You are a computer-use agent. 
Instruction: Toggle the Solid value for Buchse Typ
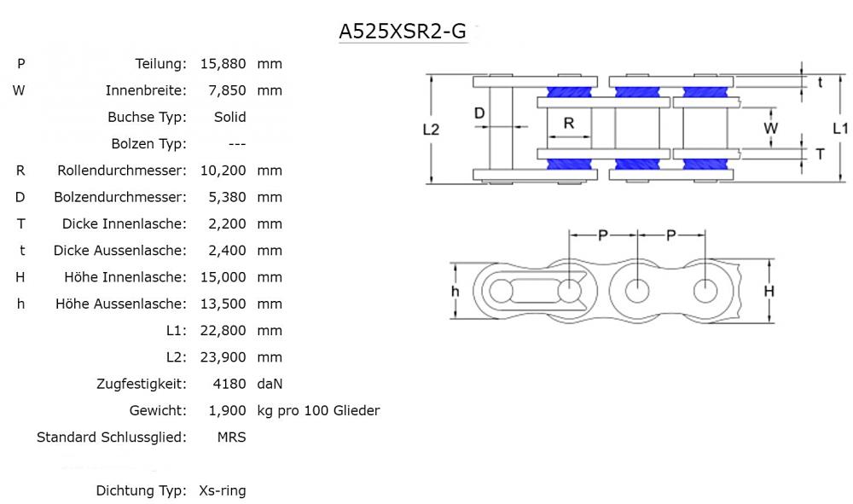pyautogui.click(x=231, y=117)
